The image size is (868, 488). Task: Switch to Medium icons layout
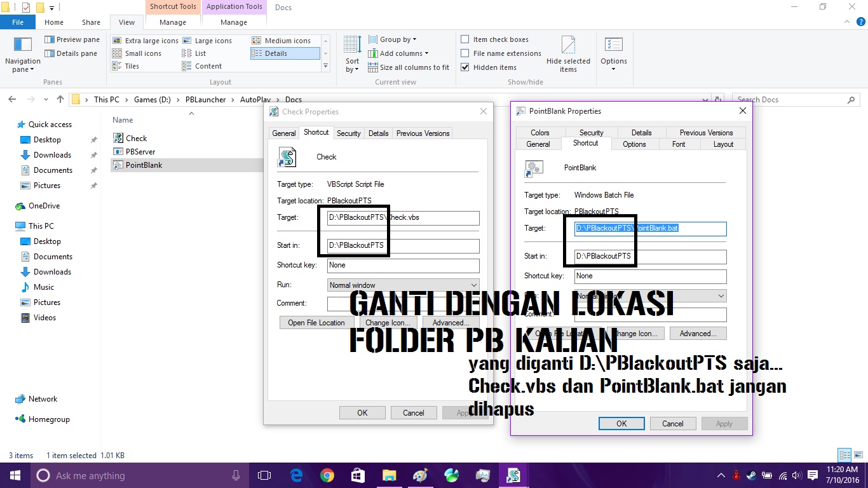tap(281, 41)
